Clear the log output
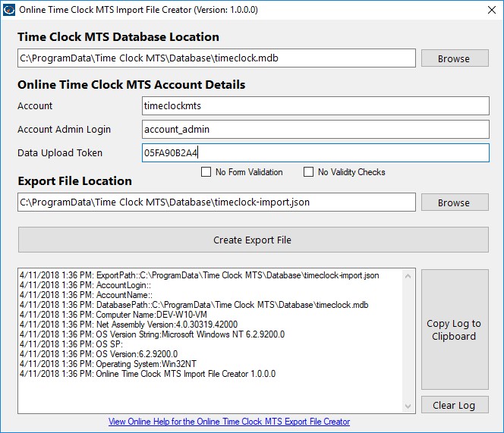The height and width of the screenshot is (433, 504). (x=454, y=405)
